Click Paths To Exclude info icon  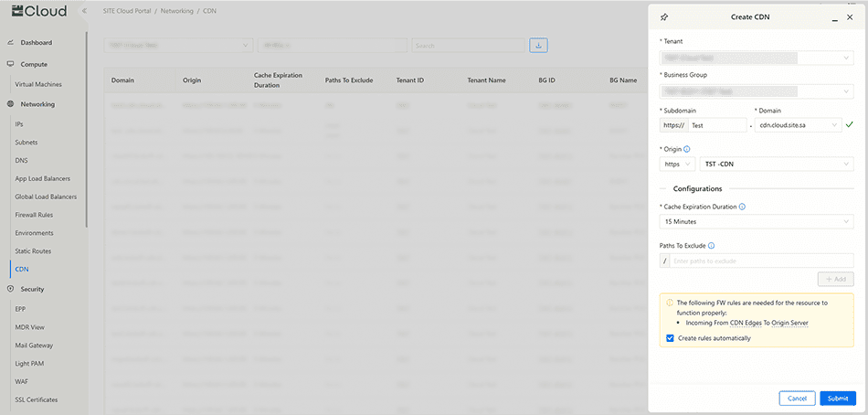(711, 245)
